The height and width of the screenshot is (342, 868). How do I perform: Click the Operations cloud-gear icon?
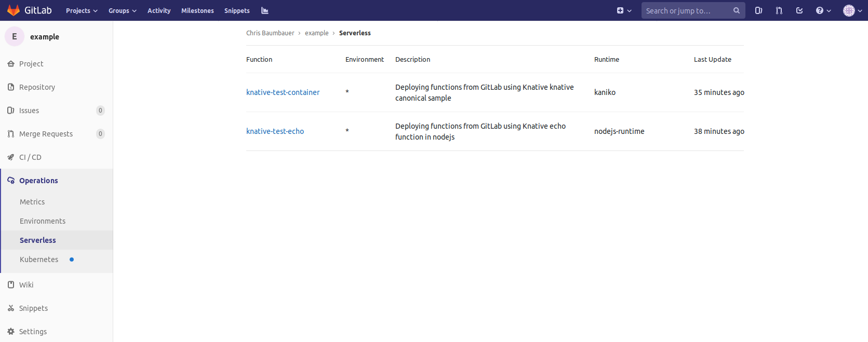pyautogui.click(x=11, y=181)
